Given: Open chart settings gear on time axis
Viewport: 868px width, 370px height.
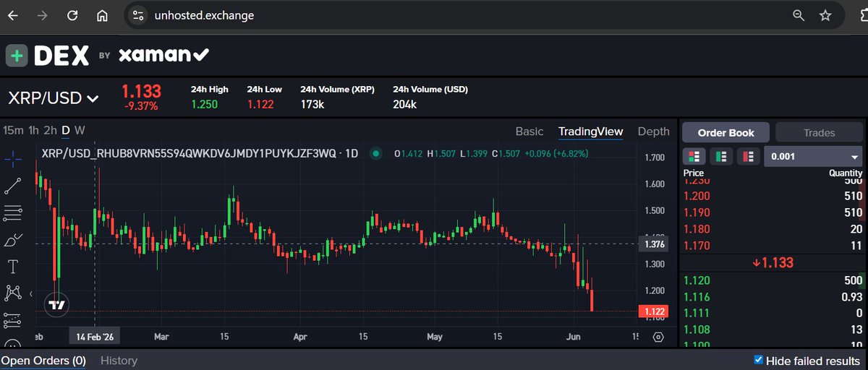Looking at the screenshot, I should (658, 337).
